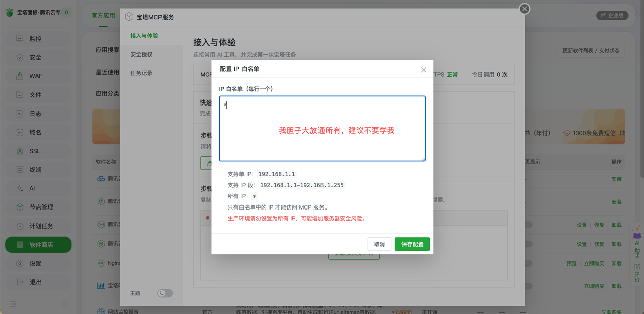Select the 域名 domain sidebar icon

[20, 132]
